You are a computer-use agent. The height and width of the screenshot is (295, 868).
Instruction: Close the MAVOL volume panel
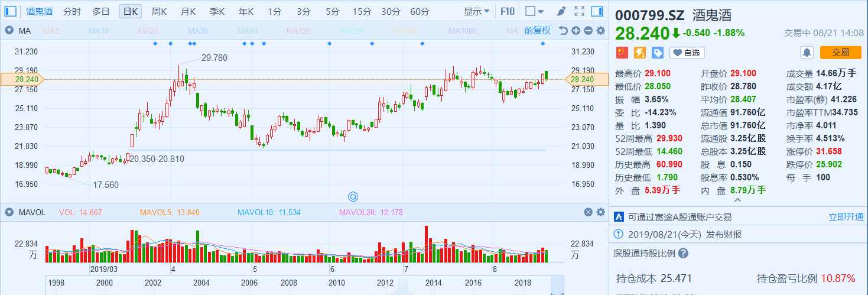point(589,212)
